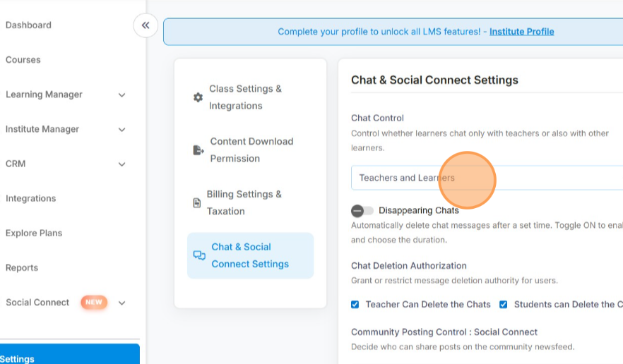Expand the Institute Manager chevron

[121, 130]
